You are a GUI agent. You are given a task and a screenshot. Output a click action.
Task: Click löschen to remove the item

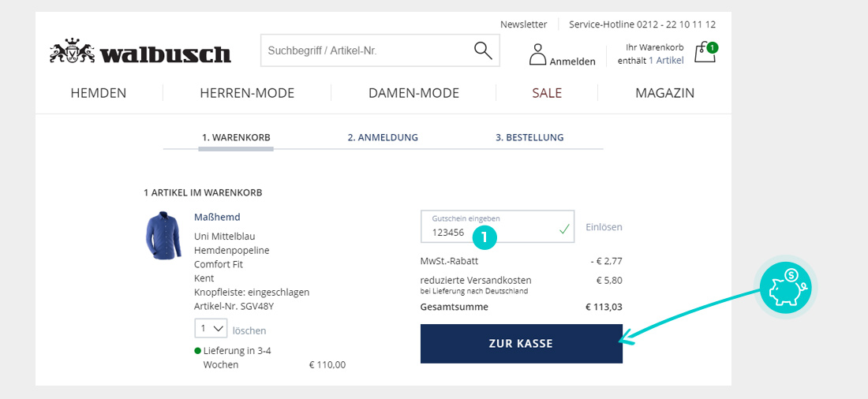coord(249,330)
